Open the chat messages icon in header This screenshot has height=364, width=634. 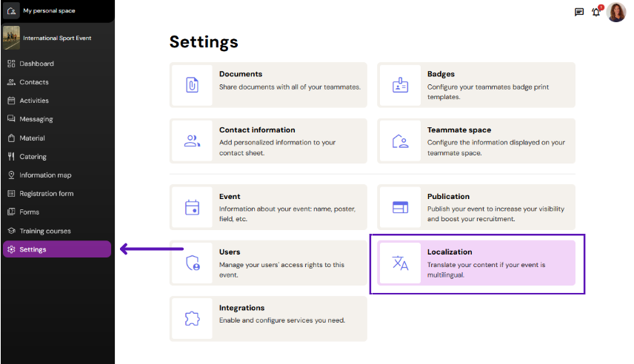tap(579, 12)
